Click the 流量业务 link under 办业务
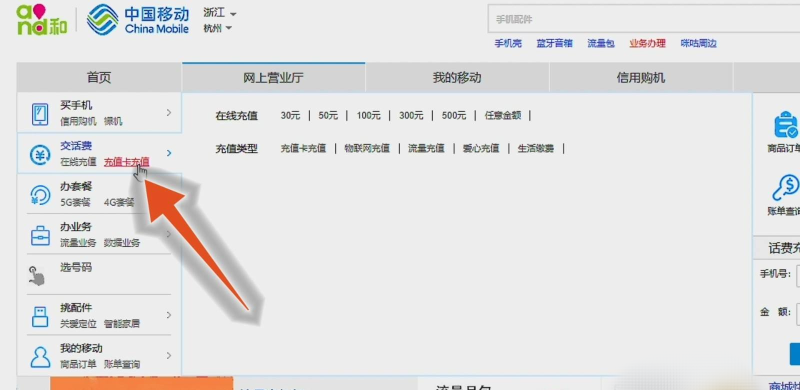 [78, 243]
